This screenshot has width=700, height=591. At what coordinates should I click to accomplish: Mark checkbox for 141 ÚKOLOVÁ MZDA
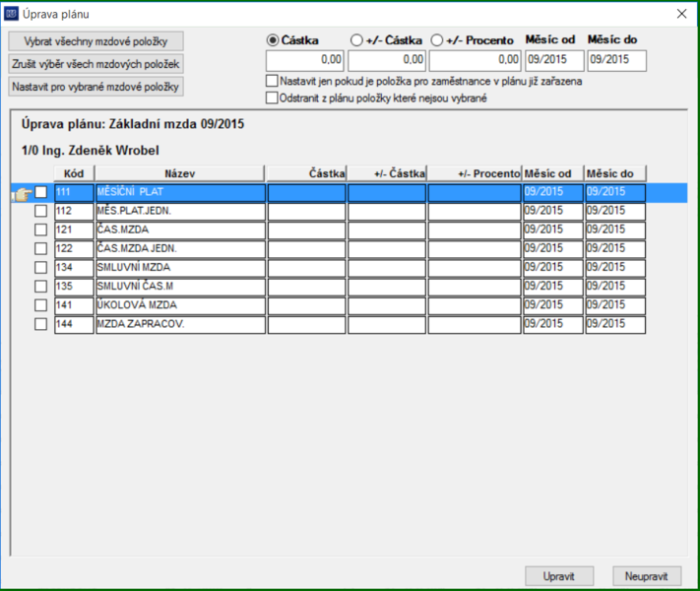(40, 305)
